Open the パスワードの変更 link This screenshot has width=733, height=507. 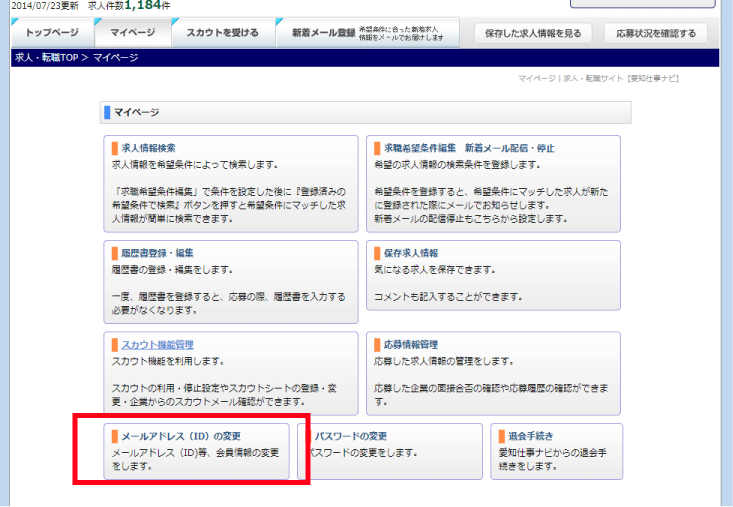(350, 436)
